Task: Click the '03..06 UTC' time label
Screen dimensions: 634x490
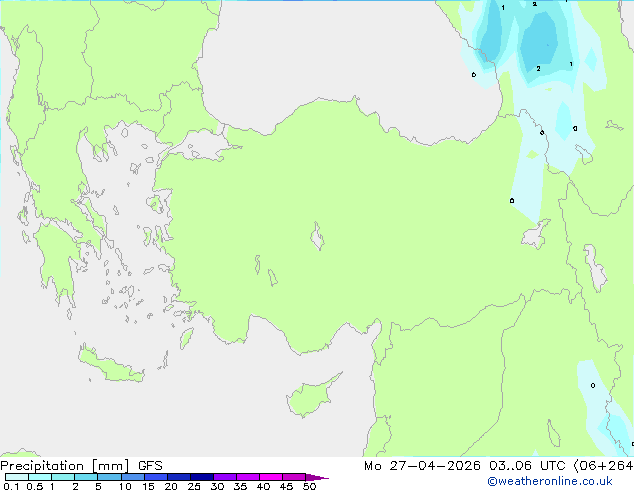Action: (527, 466)
